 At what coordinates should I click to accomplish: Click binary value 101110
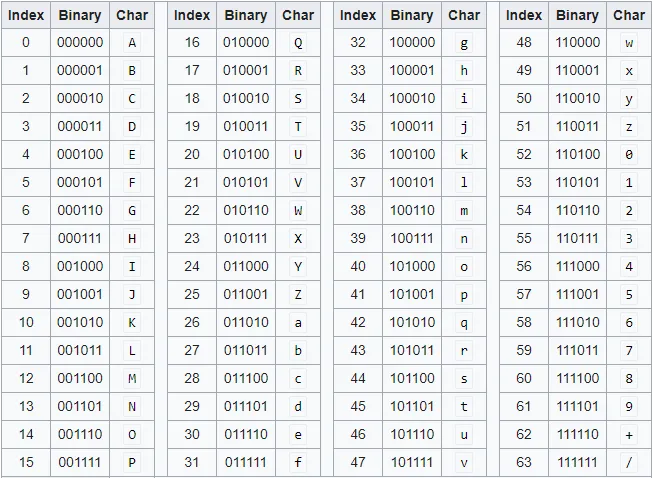coord(412,434)
